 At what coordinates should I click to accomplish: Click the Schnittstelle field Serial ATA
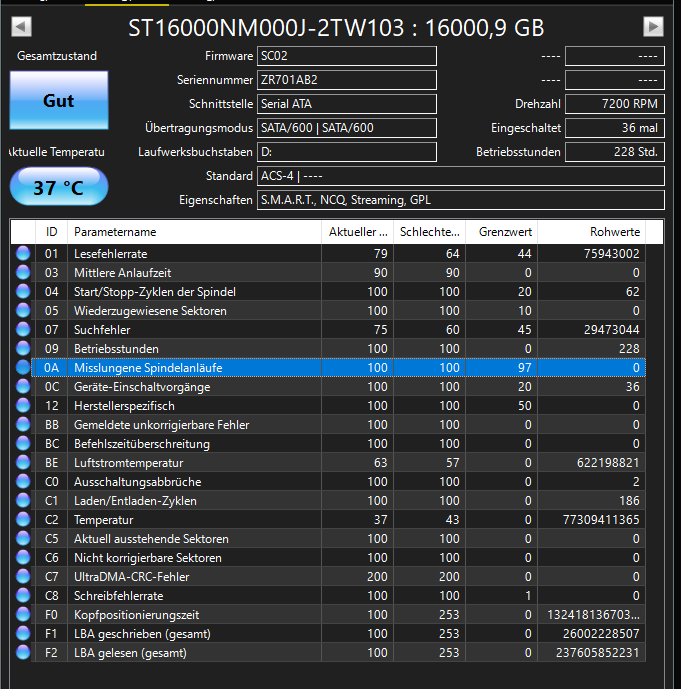pos(347,104)
